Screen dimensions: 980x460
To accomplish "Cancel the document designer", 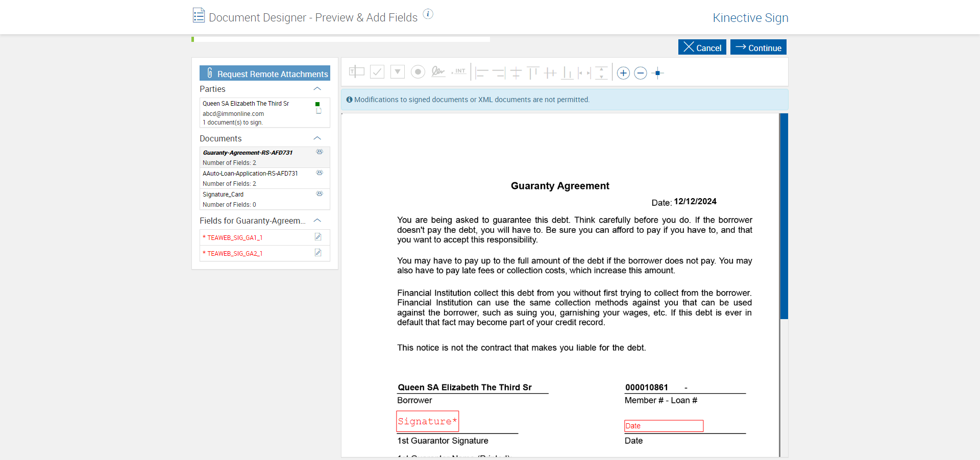I will click(702, 47).
